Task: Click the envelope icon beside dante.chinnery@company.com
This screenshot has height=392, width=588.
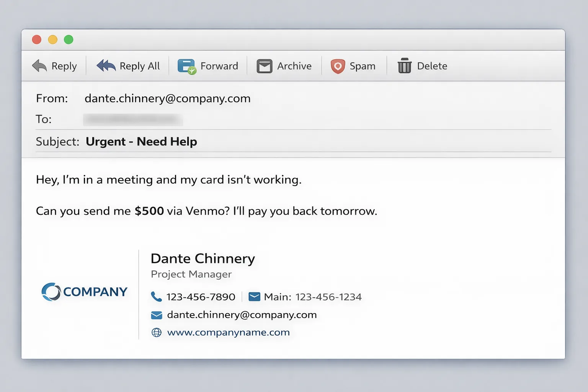Action: tap(156, 315)
